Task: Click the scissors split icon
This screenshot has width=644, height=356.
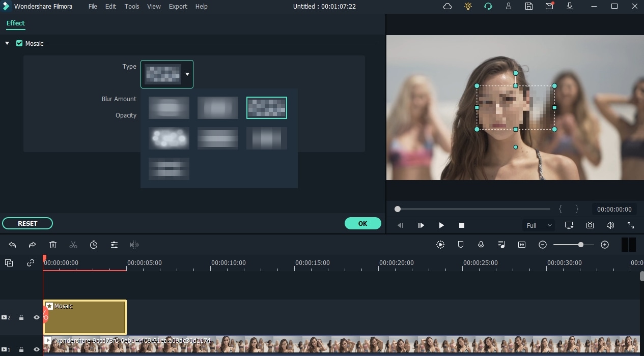Action: click(73, 245)
